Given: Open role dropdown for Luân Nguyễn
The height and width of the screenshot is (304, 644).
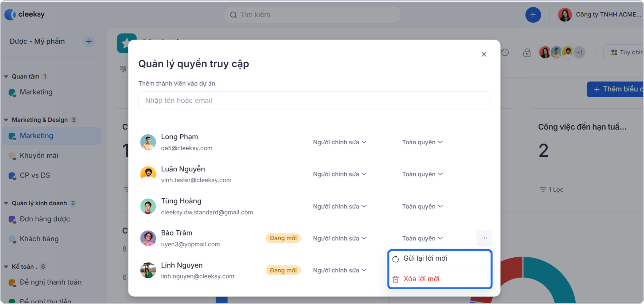Looking at the screenshot, I should (x=340, y=174).
